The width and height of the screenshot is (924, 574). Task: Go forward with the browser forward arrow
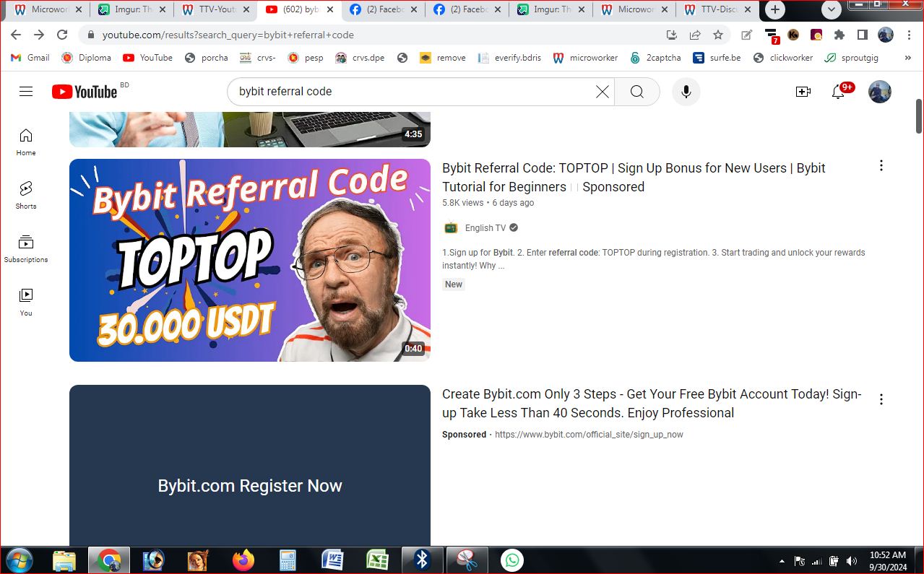click(x=39, y=35)
